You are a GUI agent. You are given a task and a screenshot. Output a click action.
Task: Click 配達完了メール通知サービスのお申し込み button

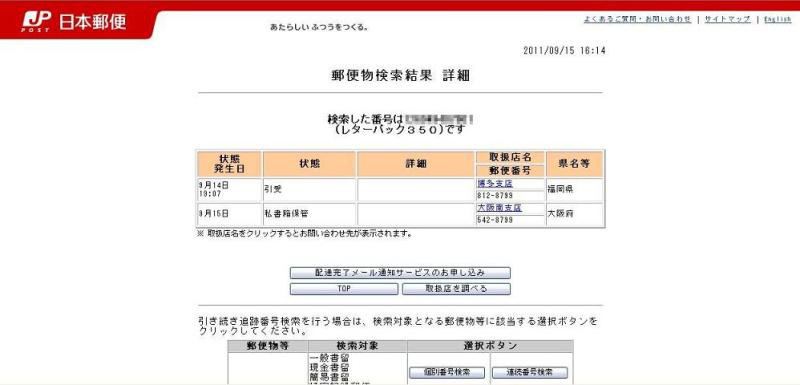(400, 273)
